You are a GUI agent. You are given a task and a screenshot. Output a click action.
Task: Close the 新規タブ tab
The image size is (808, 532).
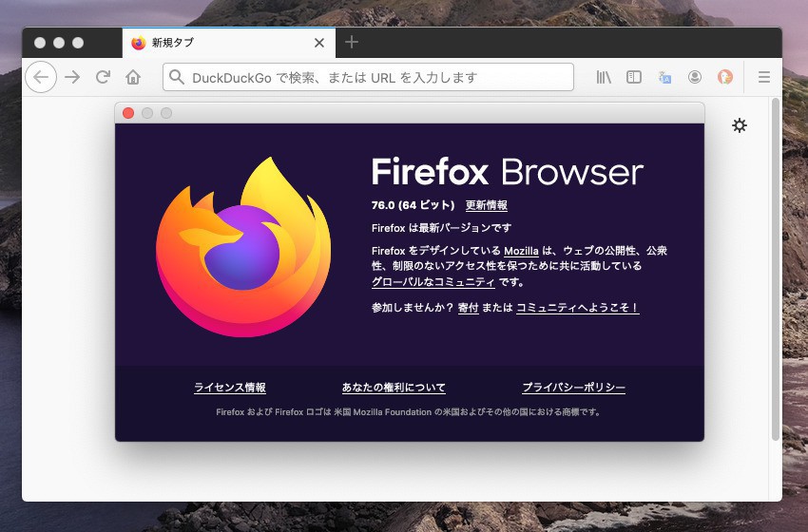pyautogui.click(x=319, y=43)
